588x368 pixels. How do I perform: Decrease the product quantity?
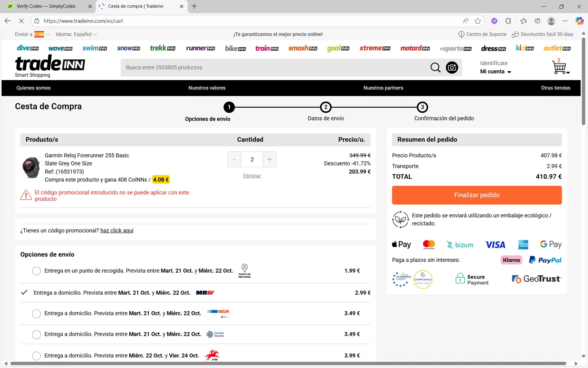pyautogui.click(x=234, y=159)
